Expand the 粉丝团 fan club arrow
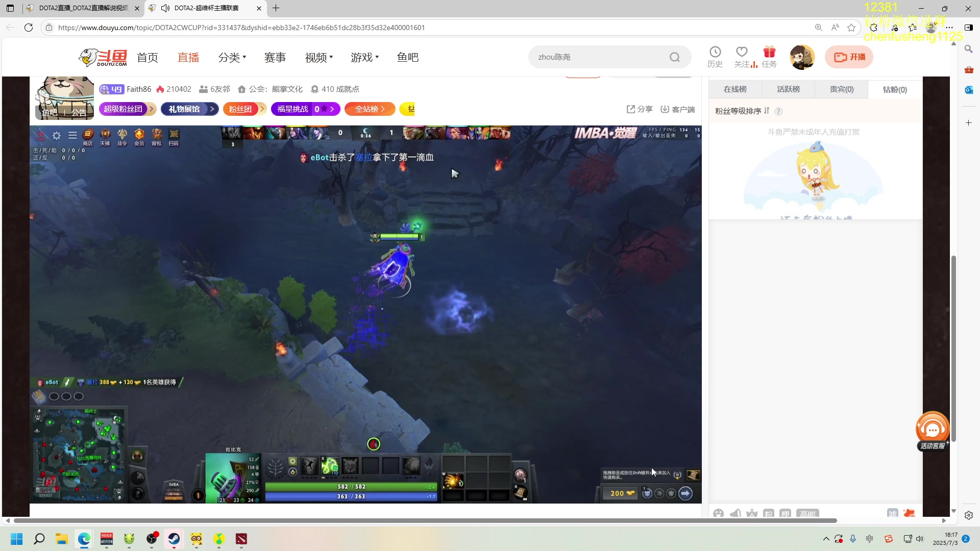 (x=262, y=109)
